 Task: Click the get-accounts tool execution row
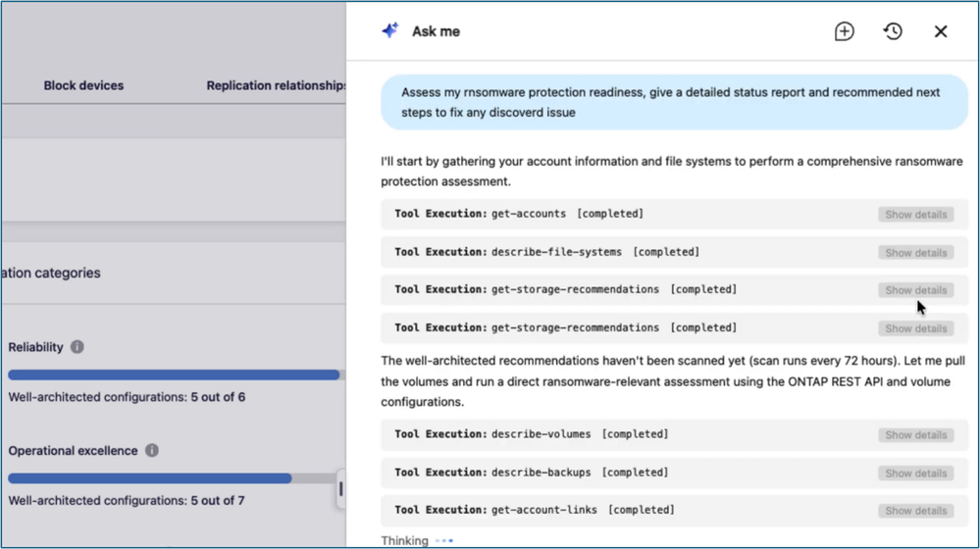pyautogui.click(x=674, y=215)
